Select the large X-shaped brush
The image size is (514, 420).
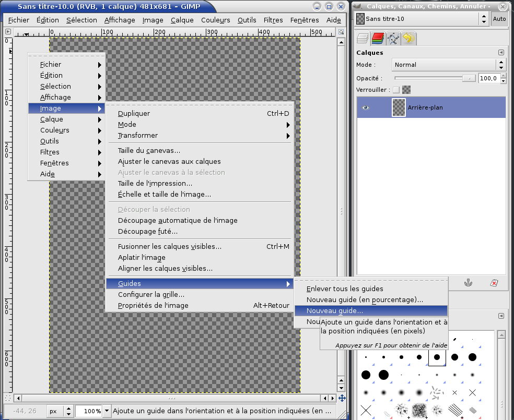[366, 410]
